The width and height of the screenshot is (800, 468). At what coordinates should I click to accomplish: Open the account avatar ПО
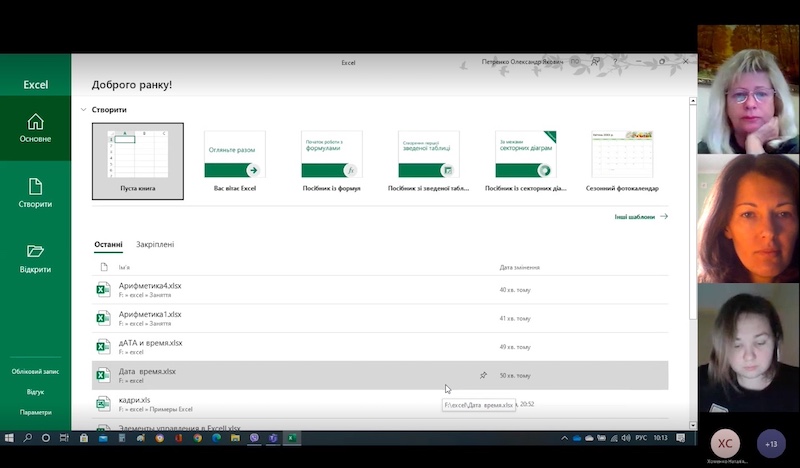(x=574, y=62)
